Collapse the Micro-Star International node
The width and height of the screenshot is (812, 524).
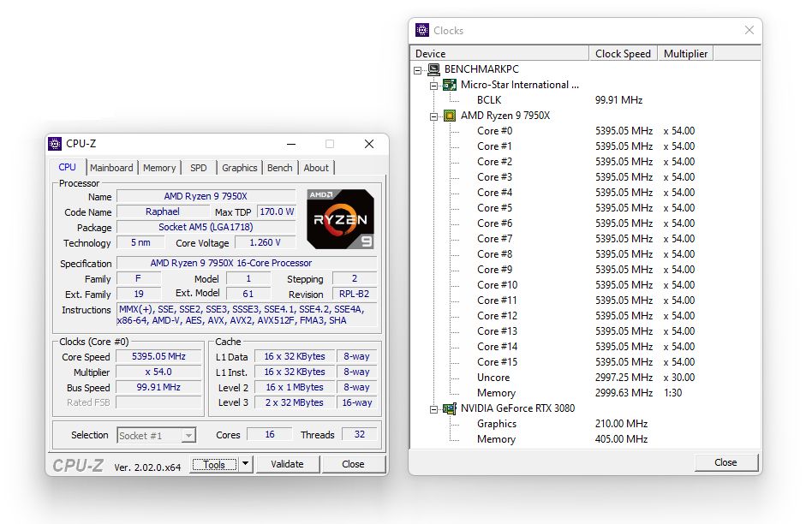434,86
